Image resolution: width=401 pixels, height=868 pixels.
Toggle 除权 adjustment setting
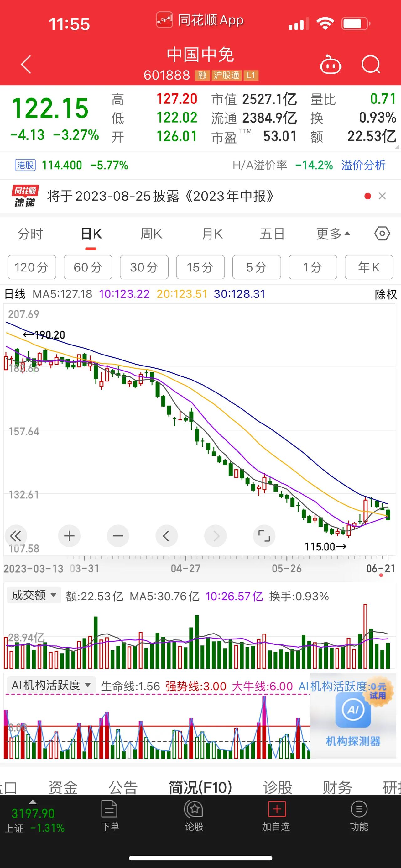coord(386,294)
